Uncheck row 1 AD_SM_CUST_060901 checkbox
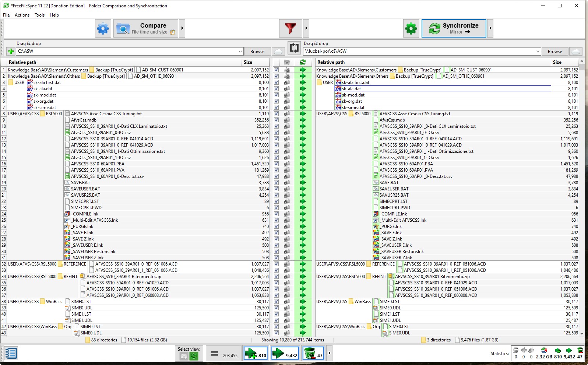Screen dimensions: 588x365 click(x=276, y=70)
